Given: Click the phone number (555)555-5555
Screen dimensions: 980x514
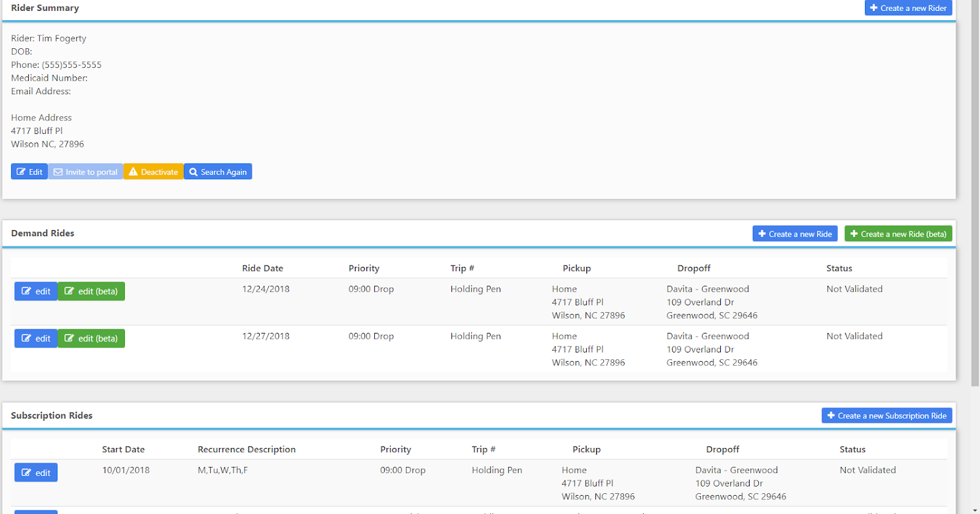Looking at the screenshot, I should [72, 65].
